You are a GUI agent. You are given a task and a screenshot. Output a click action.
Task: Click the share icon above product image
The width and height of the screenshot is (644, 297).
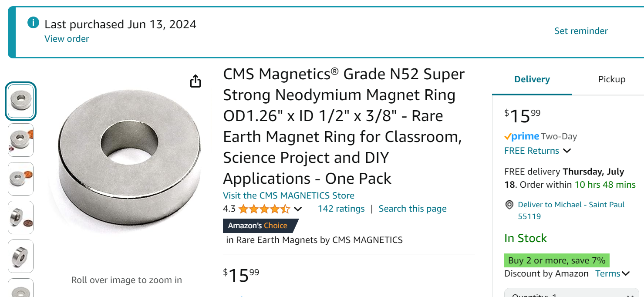pyautogui.click(x=196, y=81)
